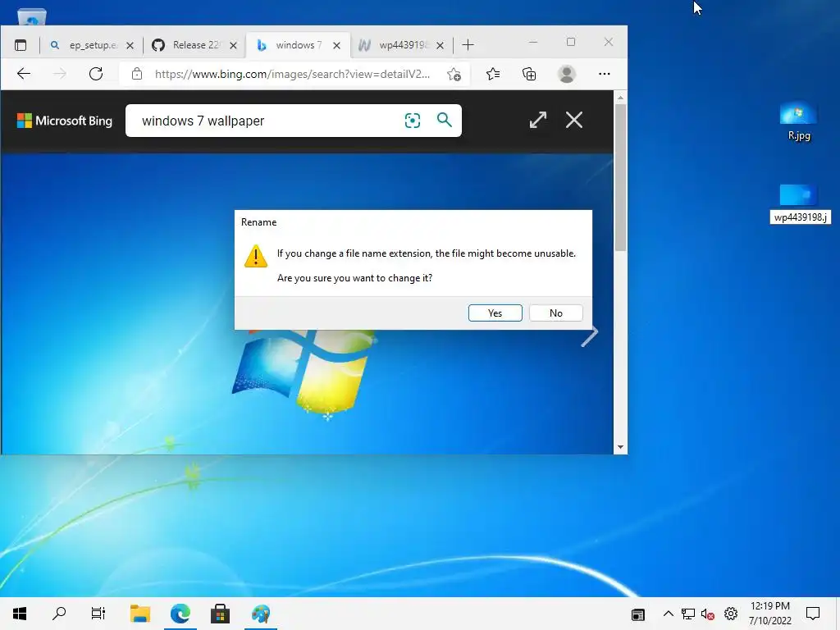Open Task View
Image resolution: width=840 pixels, height=630 pixels.
[98, 614]
